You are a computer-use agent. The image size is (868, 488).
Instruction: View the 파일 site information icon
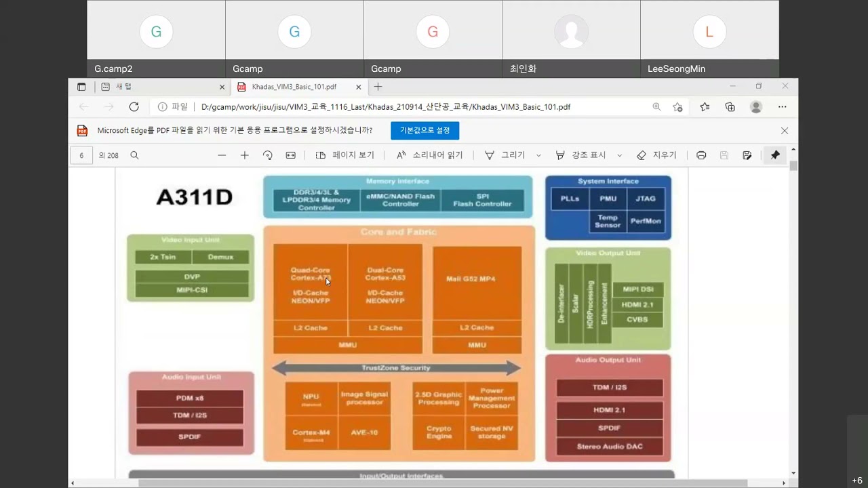coord(163,107)
